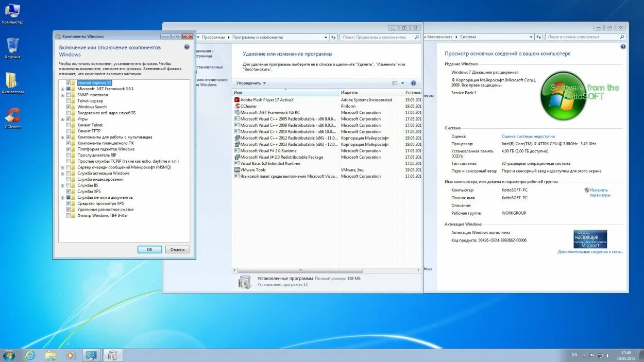
Task: Click the help icon in Компоненты Windows dialog
Action: (187, 47)
